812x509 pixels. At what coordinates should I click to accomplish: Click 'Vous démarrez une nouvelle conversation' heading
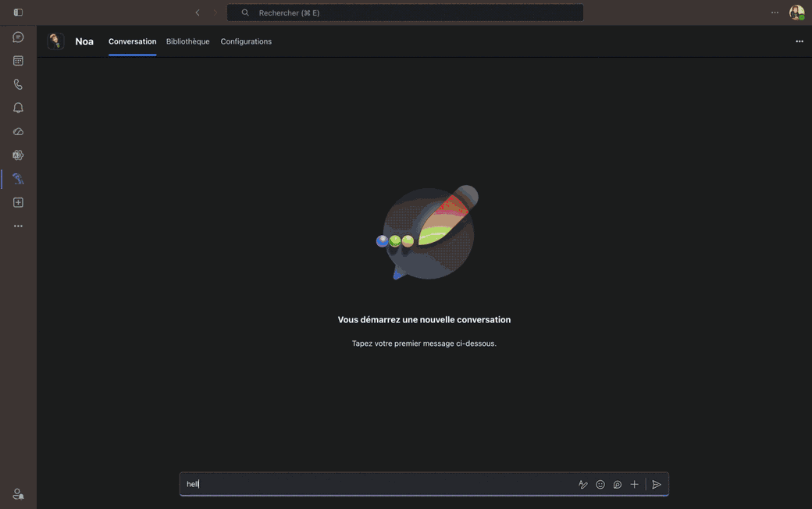point(424,320)
